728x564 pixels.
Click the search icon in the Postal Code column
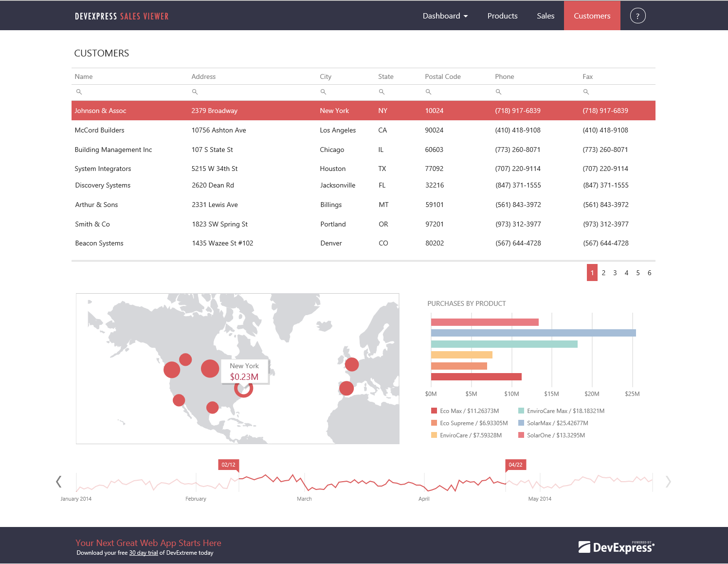(x=428, y=92)
